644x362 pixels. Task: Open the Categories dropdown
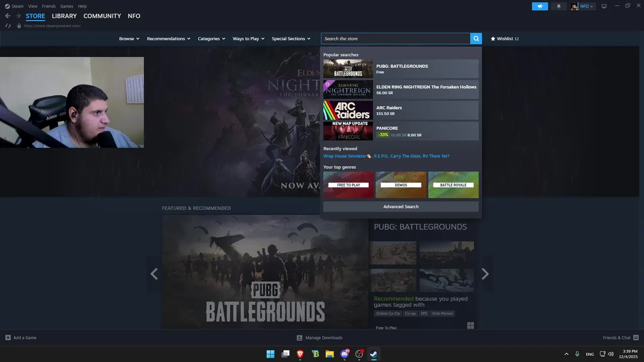click(211, 39)
